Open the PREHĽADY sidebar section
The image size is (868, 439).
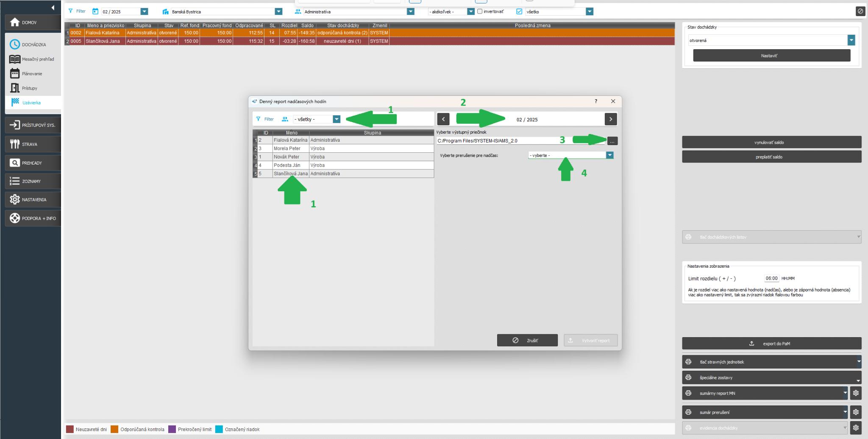tap(33, 163)
